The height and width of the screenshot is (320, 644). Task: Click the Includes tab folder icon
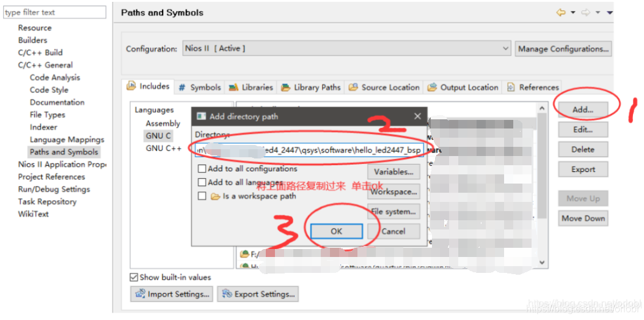tap(131, 86)
